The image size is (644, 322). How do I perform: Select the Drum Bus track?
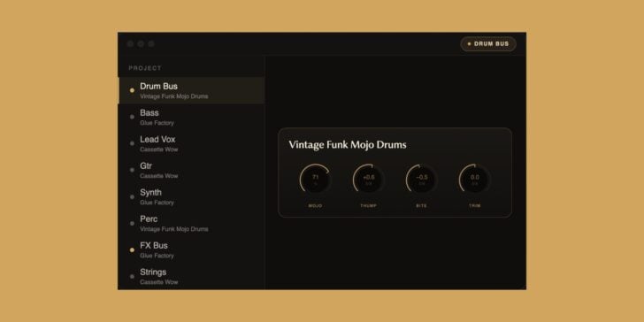pos(191,90)
